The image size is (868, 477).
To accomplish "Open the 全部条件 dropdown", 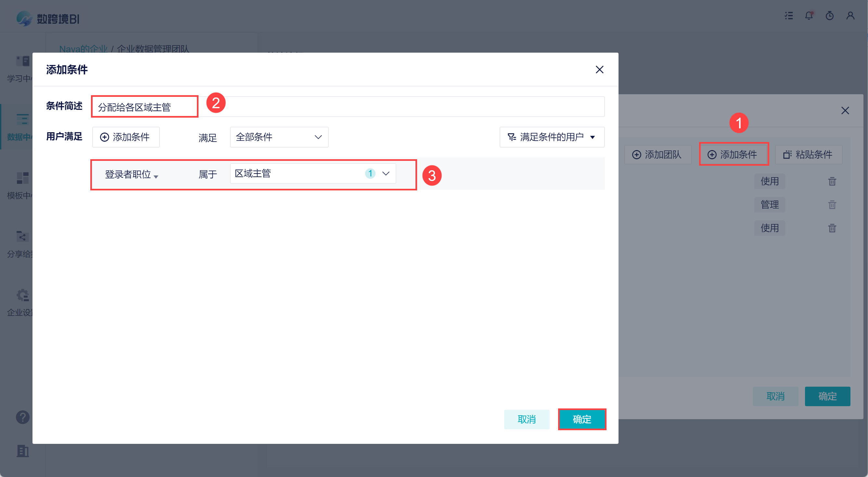I will coord(279,137).
